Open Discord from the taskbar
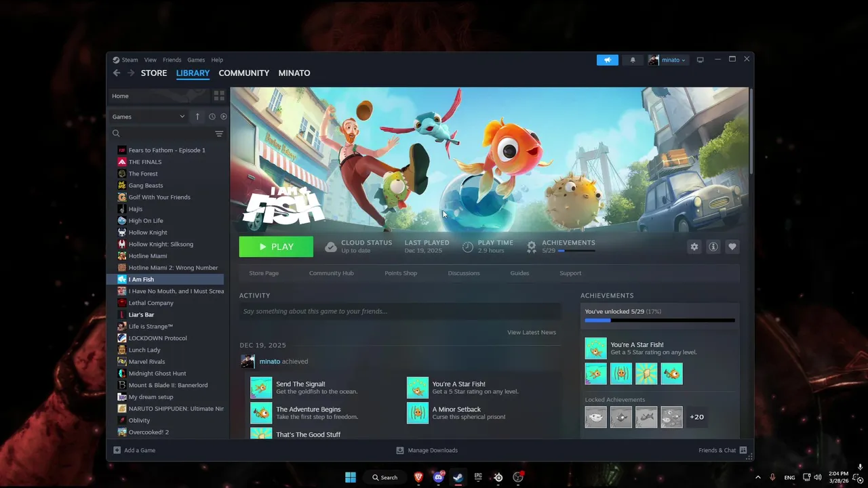The height and width of the screenshot is (488, 868). 438,477
